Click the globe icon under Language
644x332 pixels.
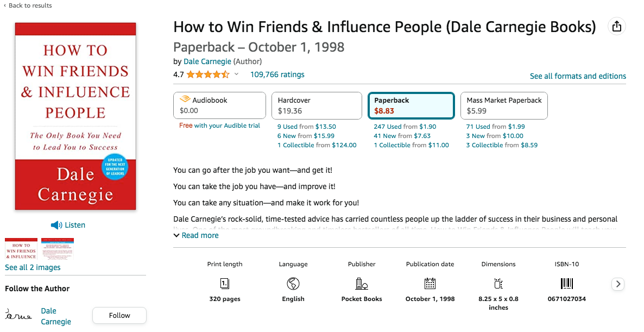[293, 283]
